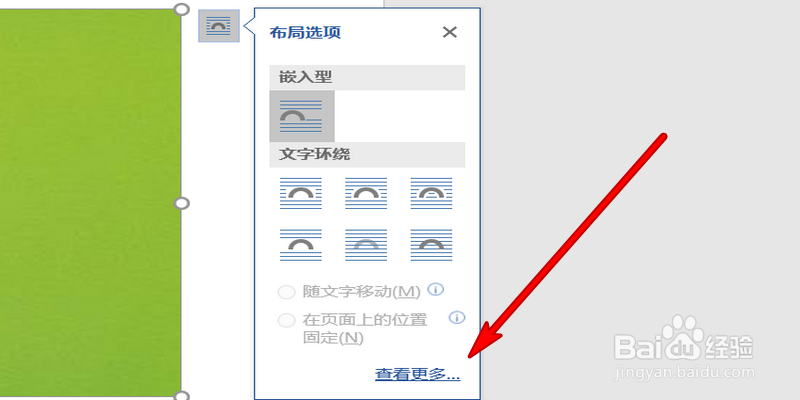Select the Top and Bottom wrapping icon
Screen dimensions: 800x400
pyautogui.click(x=301, y=245)
